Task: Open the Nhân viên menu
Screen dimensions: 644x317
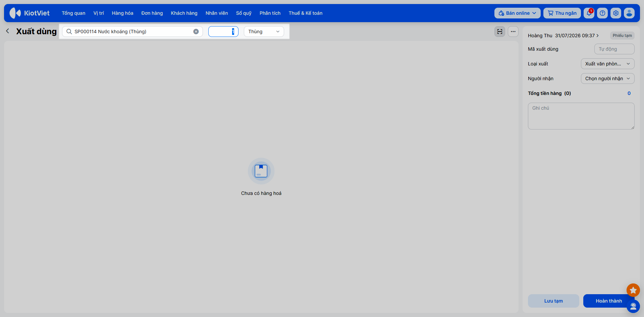Action: point(217,13)
